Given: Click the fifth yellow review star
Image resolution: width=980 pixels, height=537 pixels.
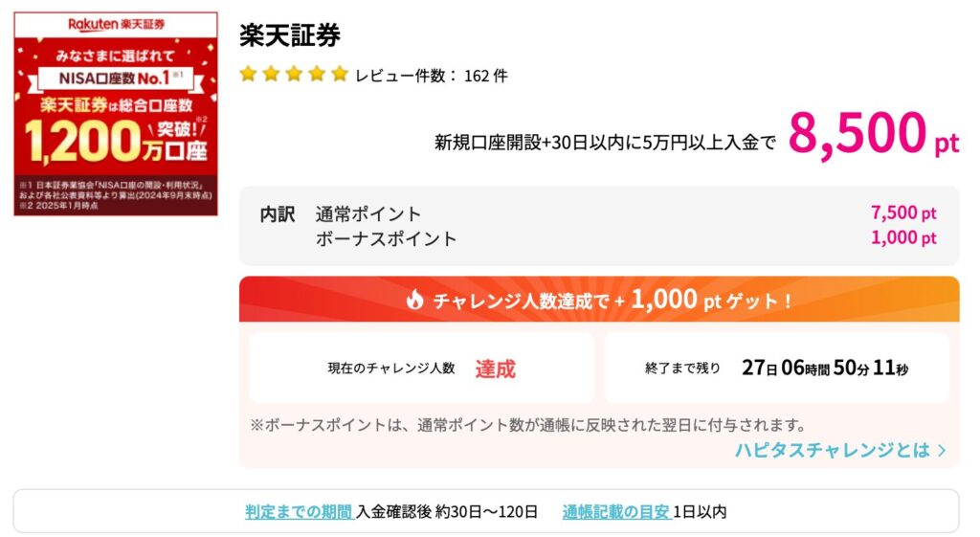Looking at the screenshot, I should click(340, 75).
